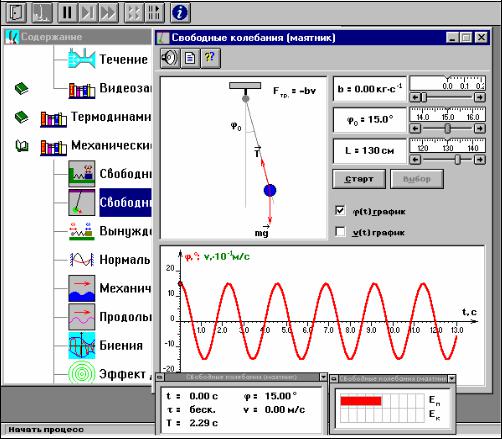
Task: Click the speaker sound icon in pendulum window
Action: pos(170,58)
